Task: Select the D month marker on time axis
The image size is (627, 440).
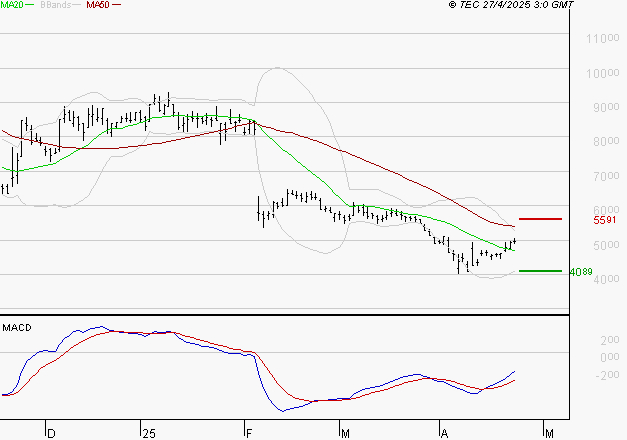Action: 52,433
